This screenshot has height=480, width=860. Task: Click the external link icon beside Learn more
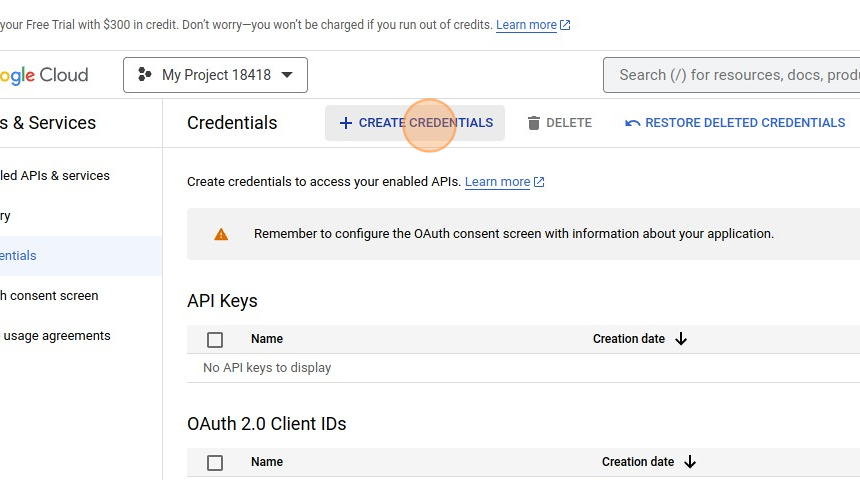[x=540, y=182]
